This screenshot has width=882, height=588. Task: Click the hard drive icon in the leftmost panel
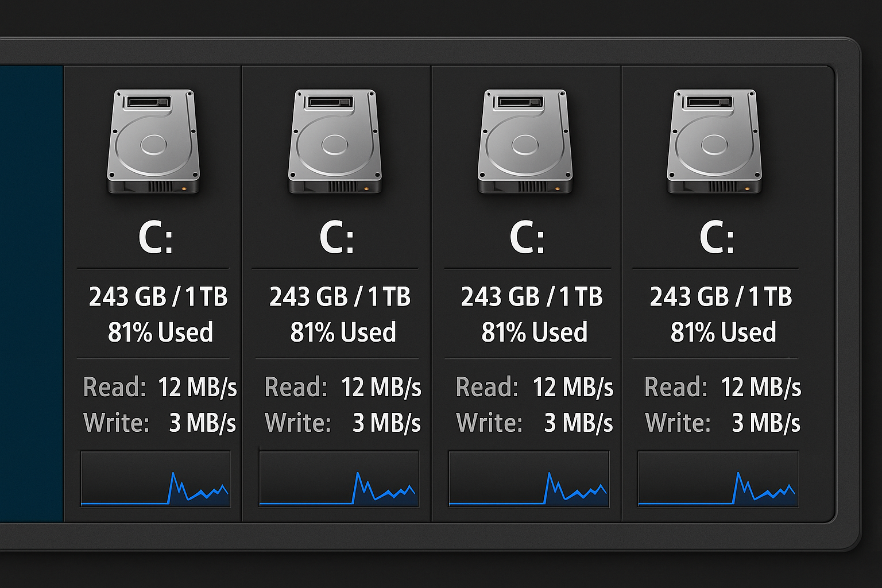[153, 141]
